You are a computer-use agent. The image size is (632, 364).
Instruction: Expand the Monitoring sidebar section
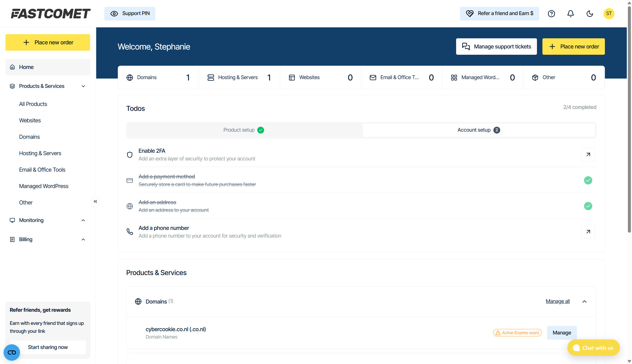click(x=83, y=220)
